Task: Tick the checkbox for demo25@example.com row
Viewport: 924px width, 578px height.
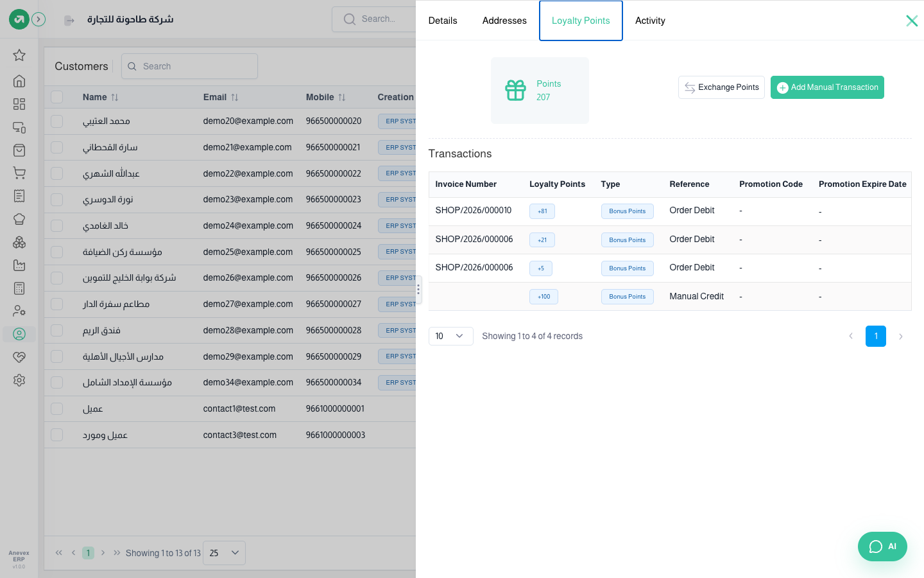Action: (x=57, y=252)
